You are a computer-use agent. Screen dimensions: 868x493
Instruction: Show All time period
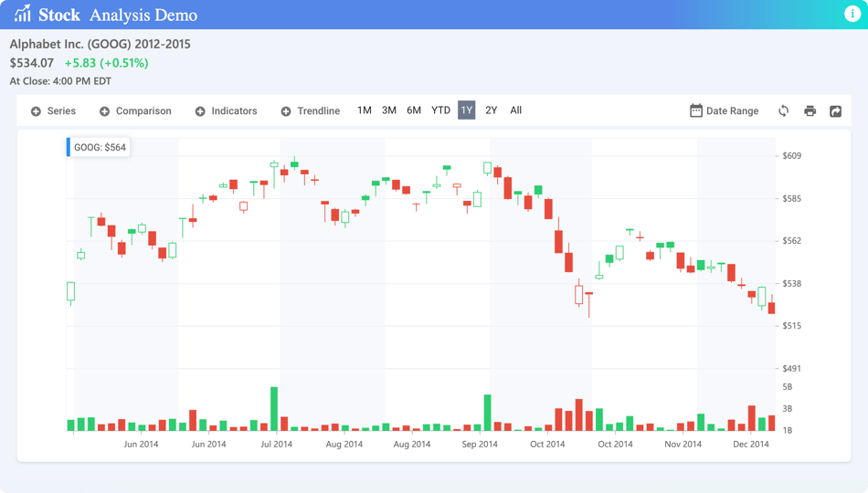point(515,110)
